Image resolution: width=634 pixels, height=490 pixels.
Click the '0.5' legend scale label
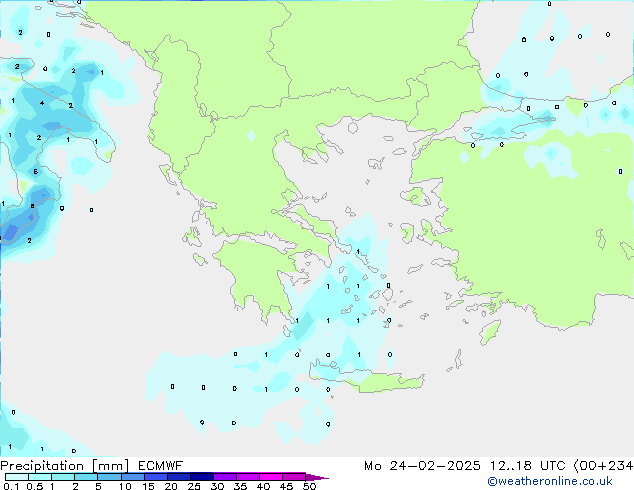pyautogui.click(x=35, y=486)
